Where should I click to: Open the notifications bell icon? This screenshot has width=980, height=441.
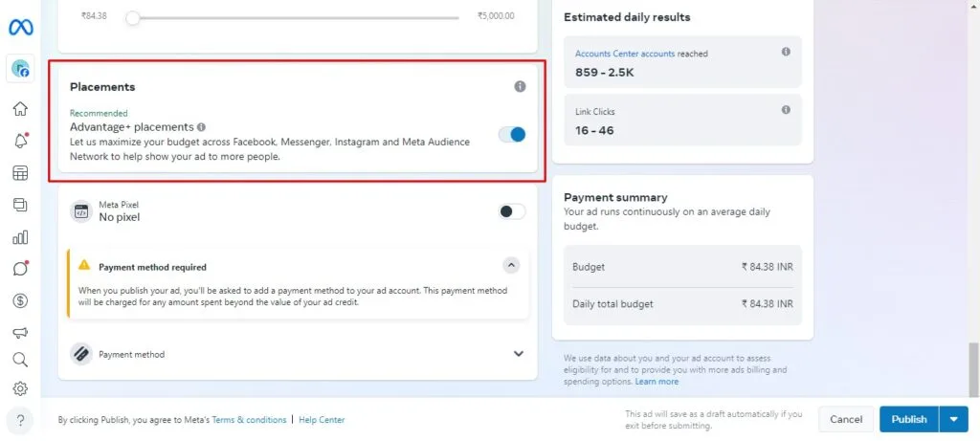click(x=21, y=141)
